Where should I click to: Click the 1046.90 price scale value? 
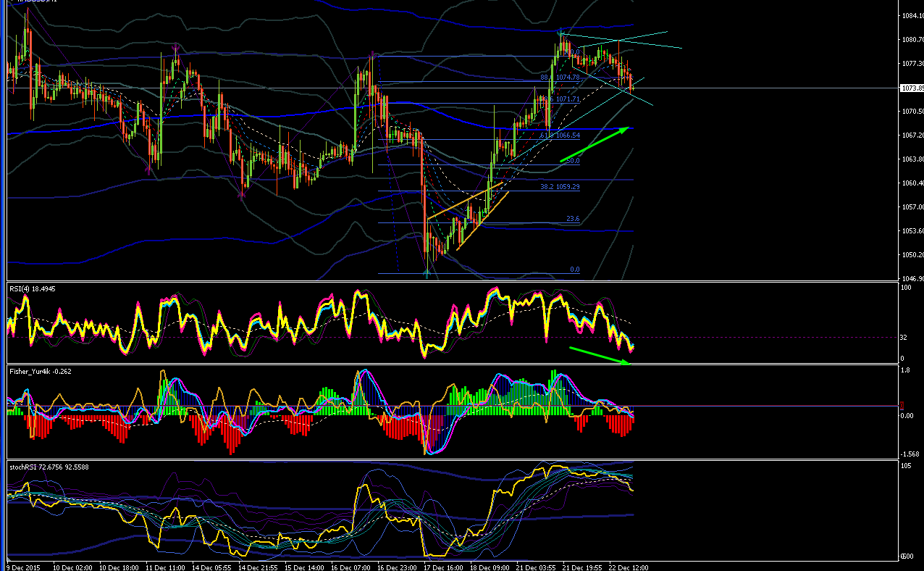(x=912, y=279)
